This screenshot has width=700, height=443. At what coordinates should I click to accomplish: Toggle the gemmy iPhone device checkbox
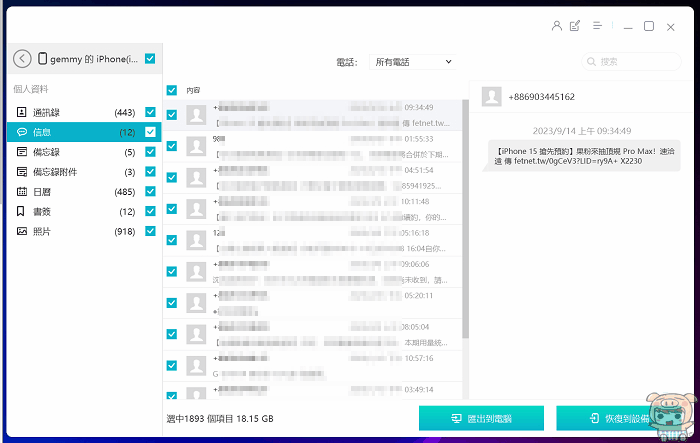pyautogui.click(x=150, y=59)
